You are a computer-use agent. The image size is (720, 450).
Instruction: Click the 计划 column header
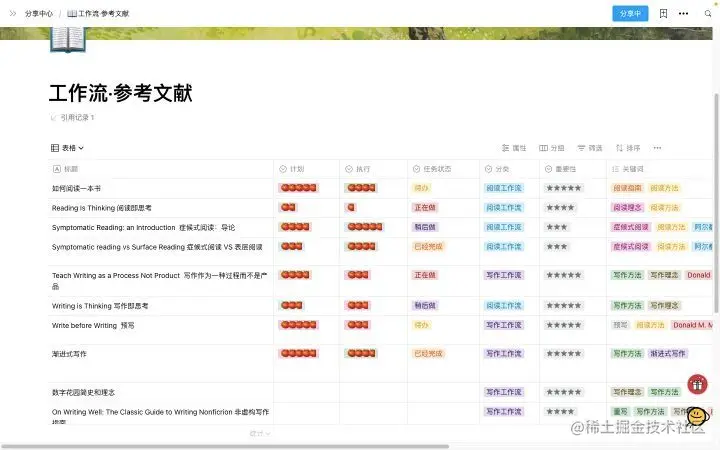click(307, 169)
